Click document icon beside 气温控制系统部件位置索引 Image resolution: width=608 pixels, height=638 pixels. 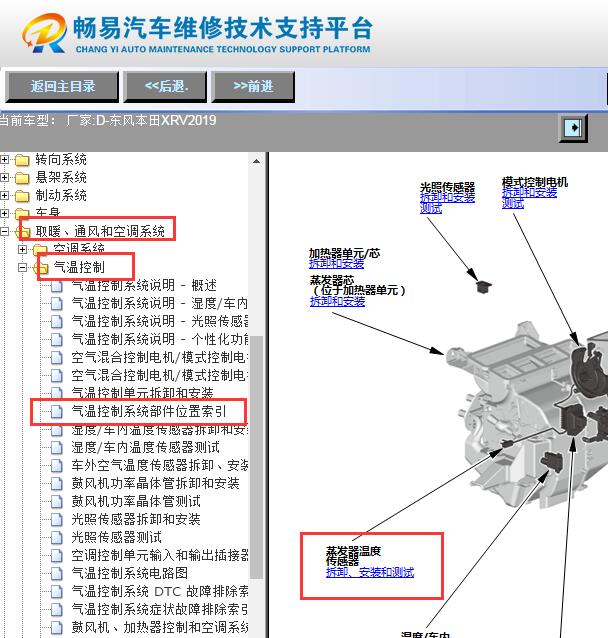coord(57,412)
